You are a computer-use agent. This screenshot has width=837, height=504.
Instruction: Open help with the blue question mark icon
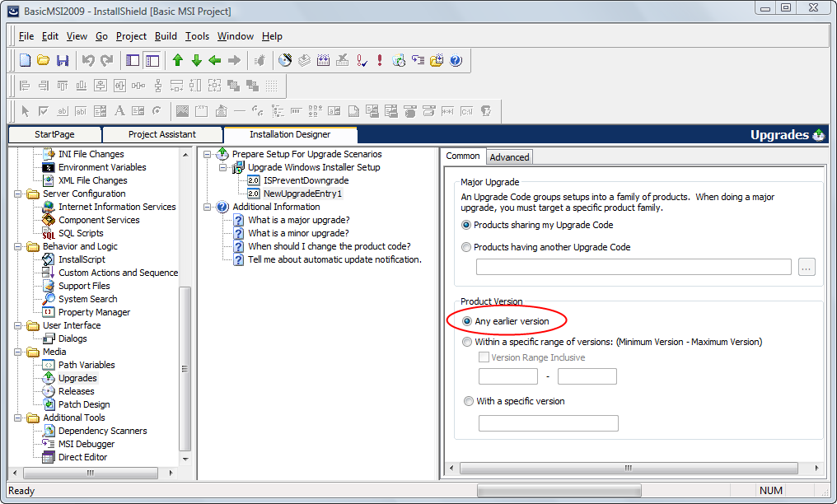coord(456,60)
